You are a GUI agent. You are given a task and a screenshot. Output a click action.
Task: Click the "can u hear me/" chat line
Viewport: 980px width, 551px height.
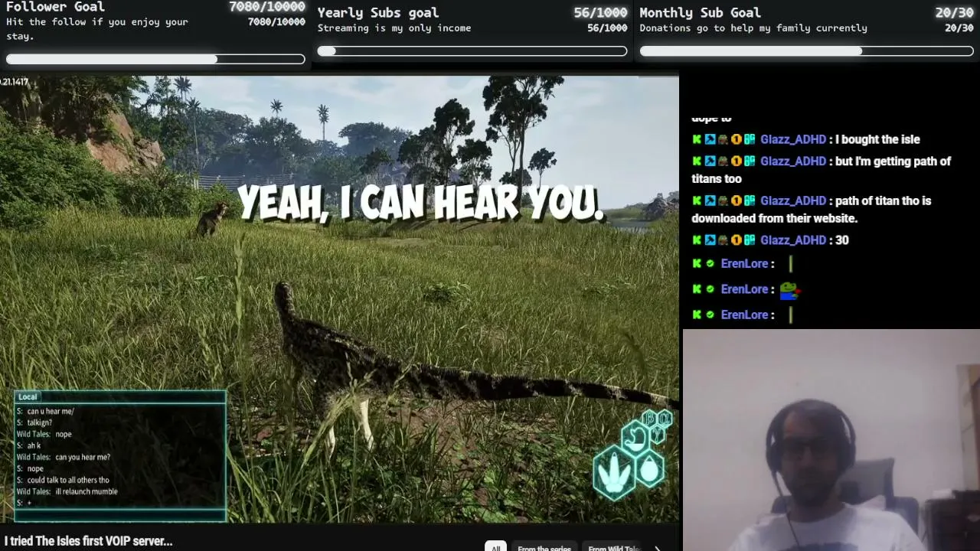pos(51,411)
